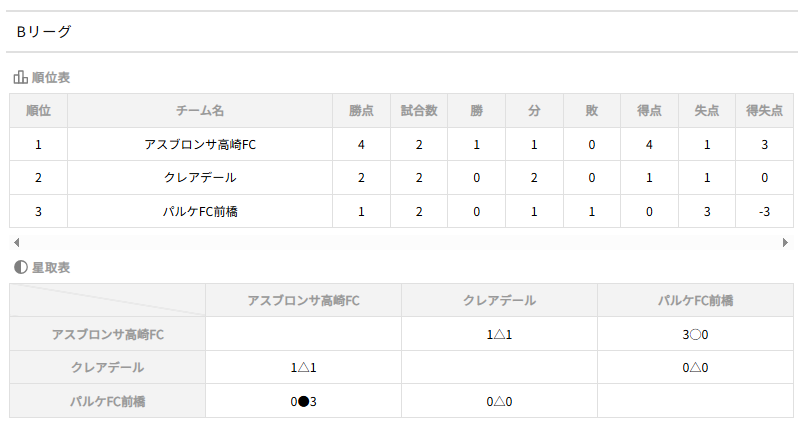Select クレアデール in the standings table

tap(200, 178)
